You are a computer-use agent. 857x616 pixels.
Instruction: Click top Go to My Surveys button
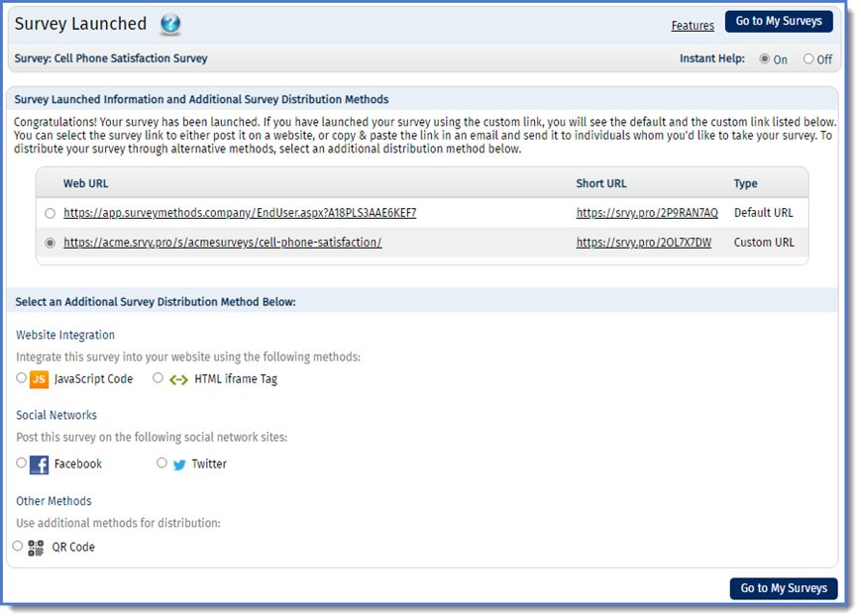point(779,22)
